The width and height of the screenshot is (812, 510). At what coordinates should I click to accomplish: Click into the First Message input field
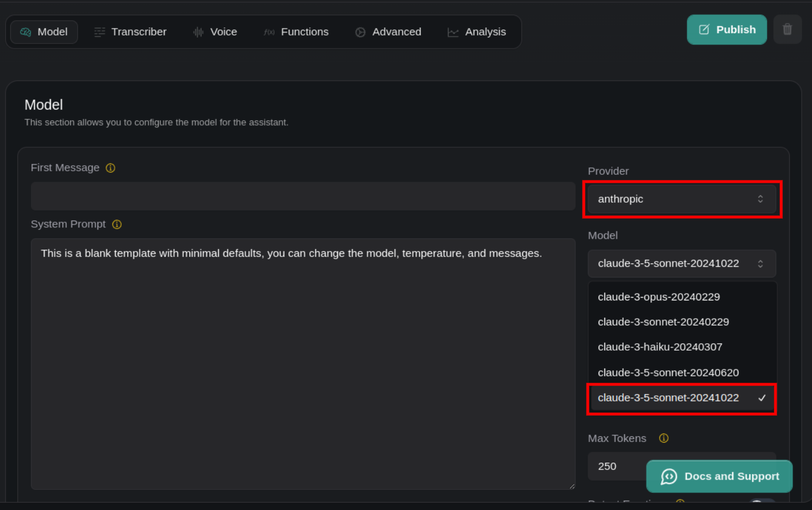pyautogui.click(x=302, y=196)
